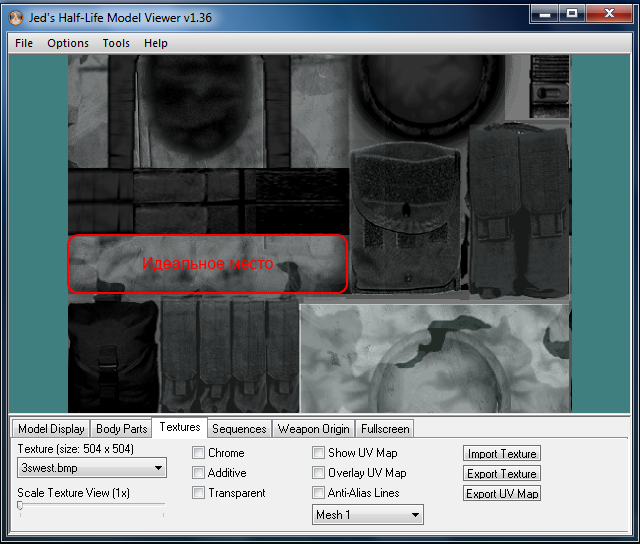640x544 pixels.
Task: Minimize the Model Viewer window
Action: click(x=545, y=14)
